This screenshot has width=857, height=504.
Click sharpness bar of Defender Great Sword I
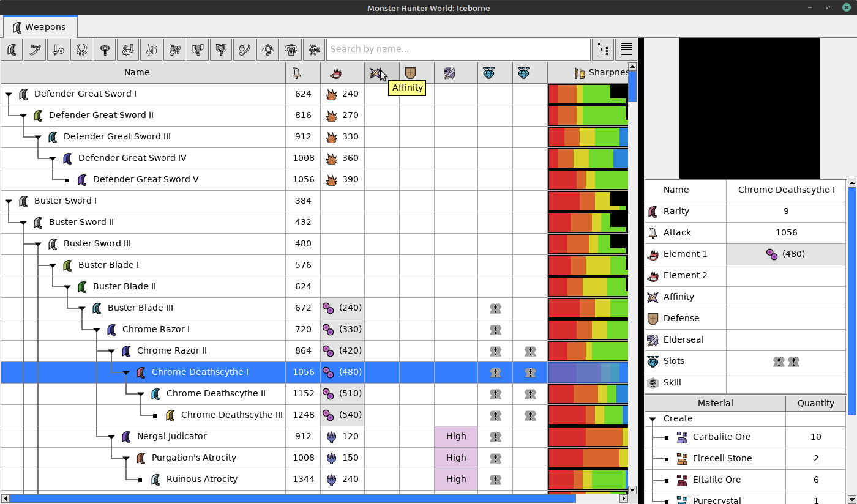pos(588,94)
